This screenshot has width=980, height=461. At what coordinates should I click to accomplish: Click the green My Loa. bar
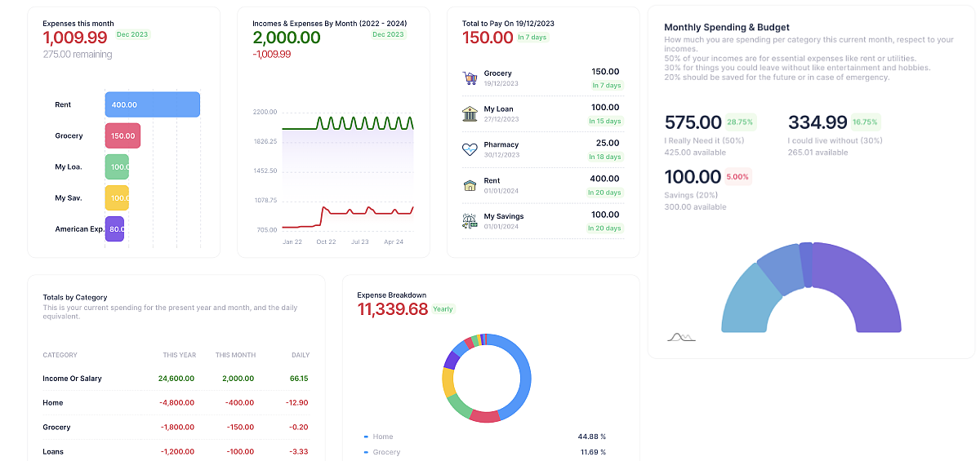coord(117,166)
